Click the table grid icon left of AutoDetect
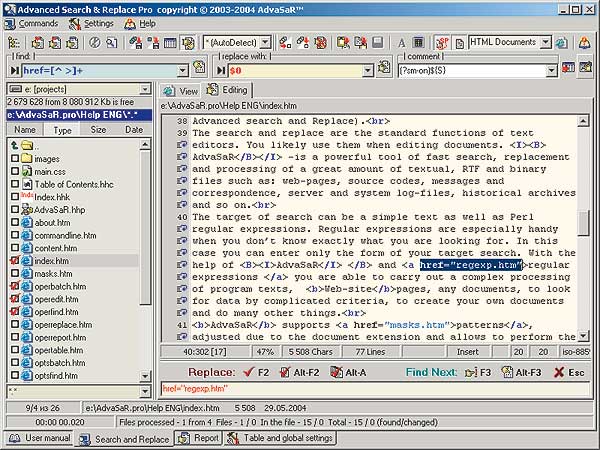 (170, 42)
